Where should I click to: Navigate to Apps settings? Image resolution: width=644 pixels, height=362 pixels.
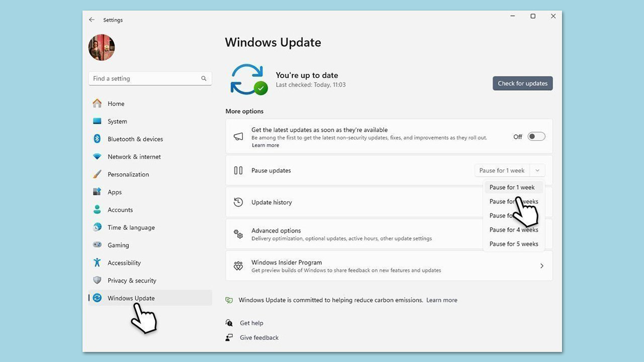pyautogui.click(x=115, y=192)
